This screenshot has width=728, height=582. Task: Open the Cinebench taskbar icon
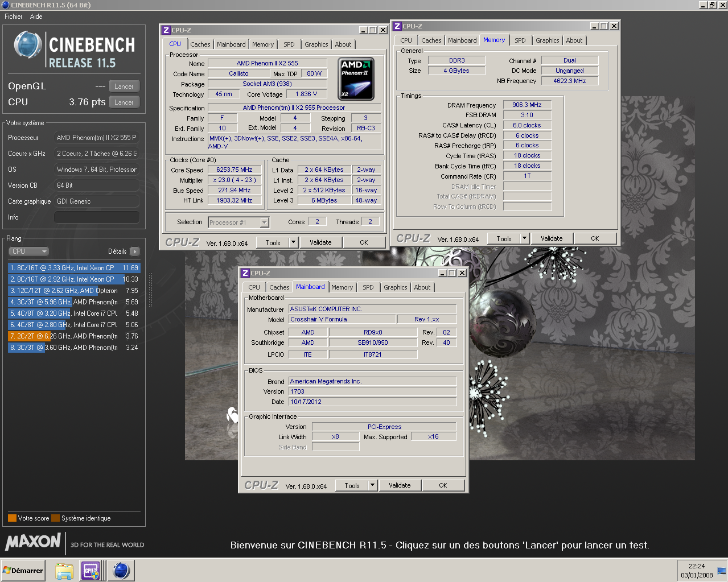121,571
